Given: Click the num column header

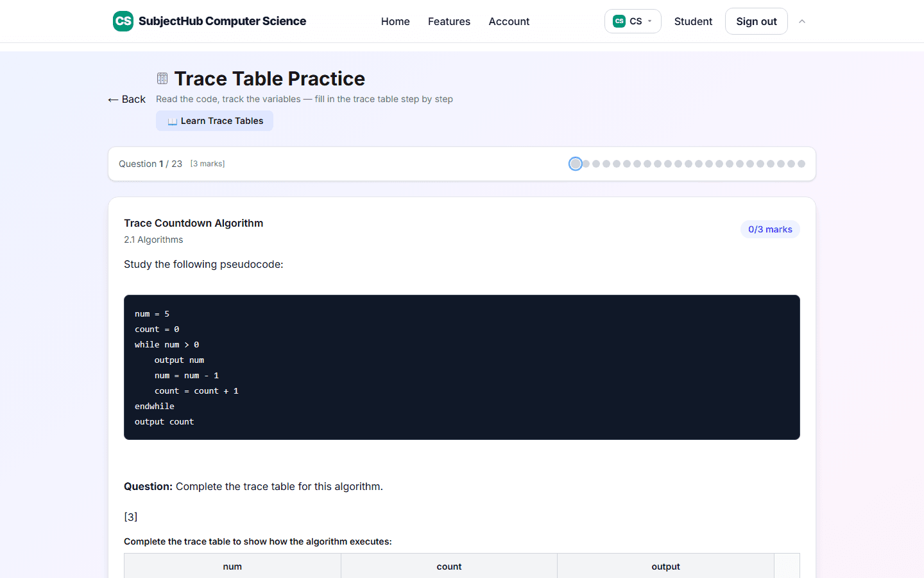Looking at the screenshot, I should tap(232, 566).
